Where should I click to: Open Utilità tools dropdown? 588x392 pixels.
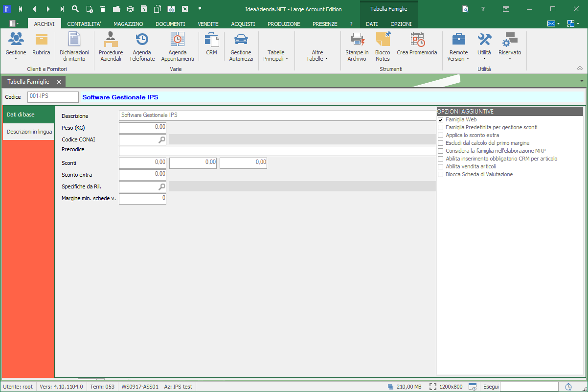click(x=484, y=46)
